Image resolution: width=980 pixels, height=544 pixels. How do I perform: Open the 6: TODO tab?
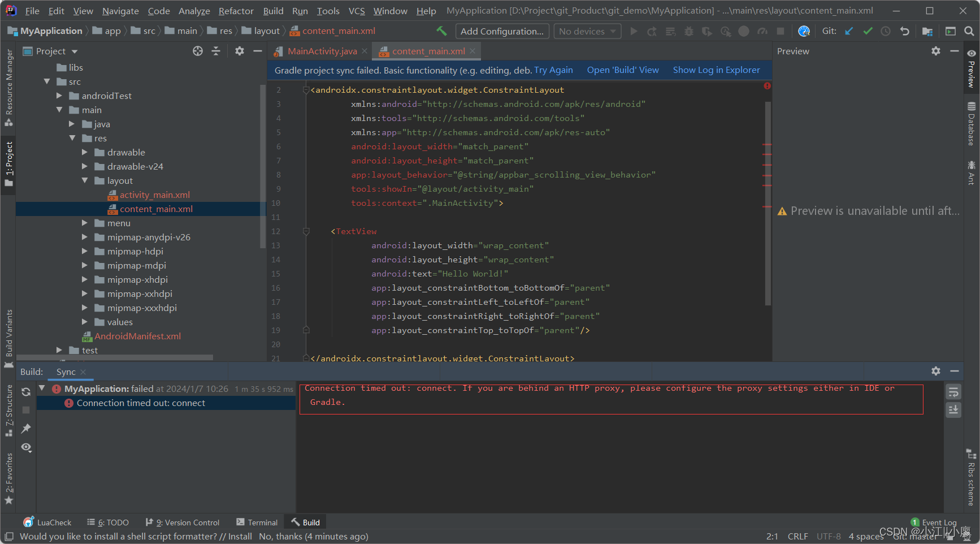tap(108, 523)
